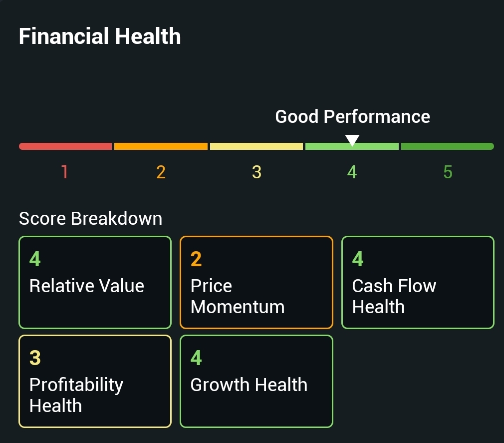Click the Financial Health title
The width and height of the screenshot is (504, 443).
pyautogui.click(x=100, y=36)
